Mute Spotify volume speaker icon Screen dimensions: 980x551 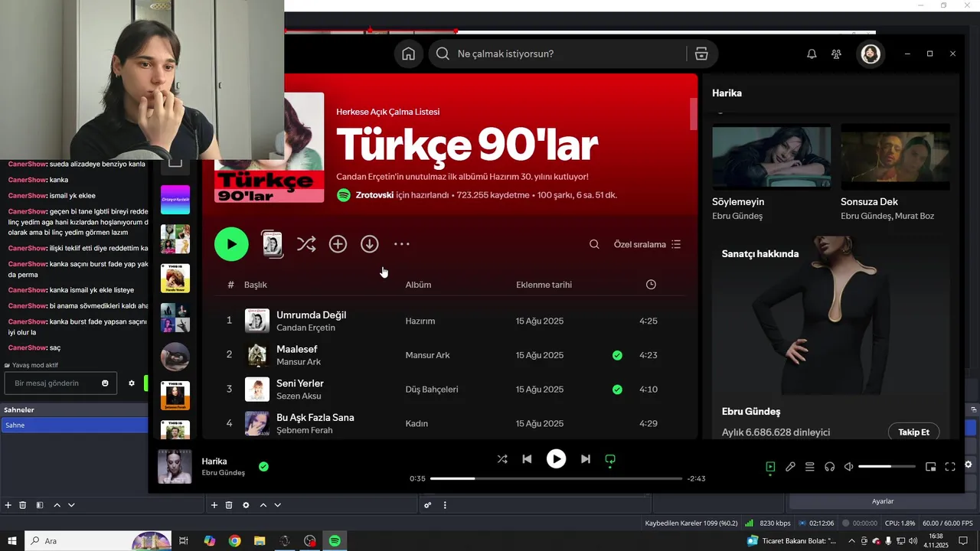[x=848, y=467]
